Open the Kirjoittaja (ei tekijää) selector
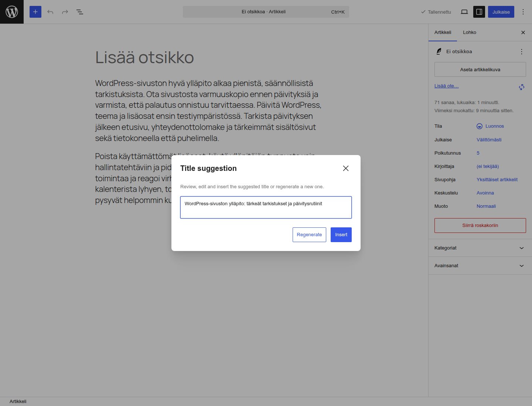 click(x=488, y=166)
